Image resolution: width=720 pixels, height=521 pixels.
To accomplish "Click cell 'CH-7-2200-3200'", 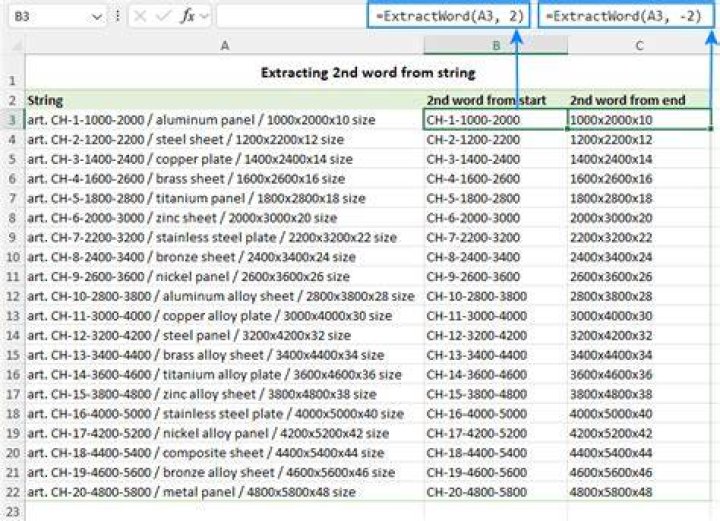I will (x=495, y=238).
